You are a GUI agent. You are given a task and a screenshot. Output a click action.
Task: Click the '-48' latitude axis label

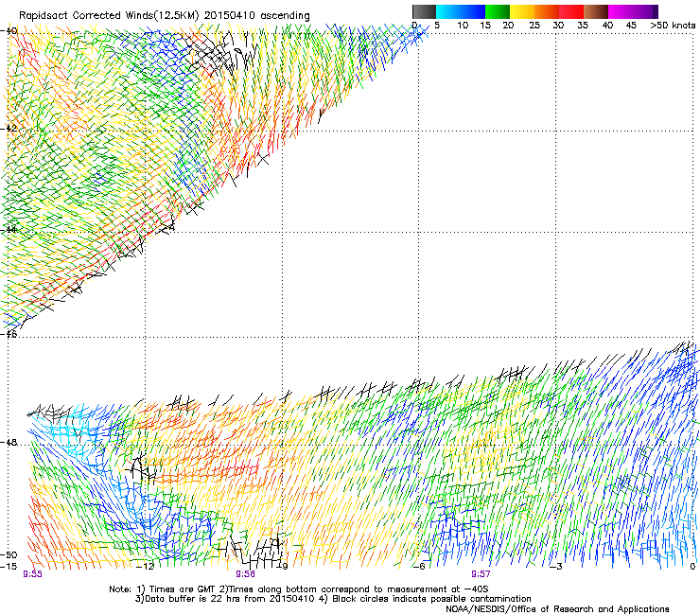coord(9,442)
